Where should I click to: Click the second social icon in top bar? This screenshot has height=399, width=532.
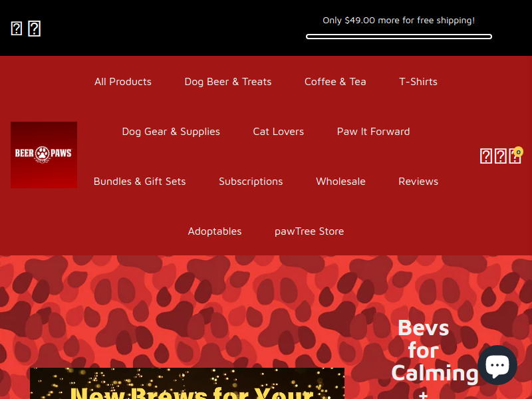click(x=35, y=29)
